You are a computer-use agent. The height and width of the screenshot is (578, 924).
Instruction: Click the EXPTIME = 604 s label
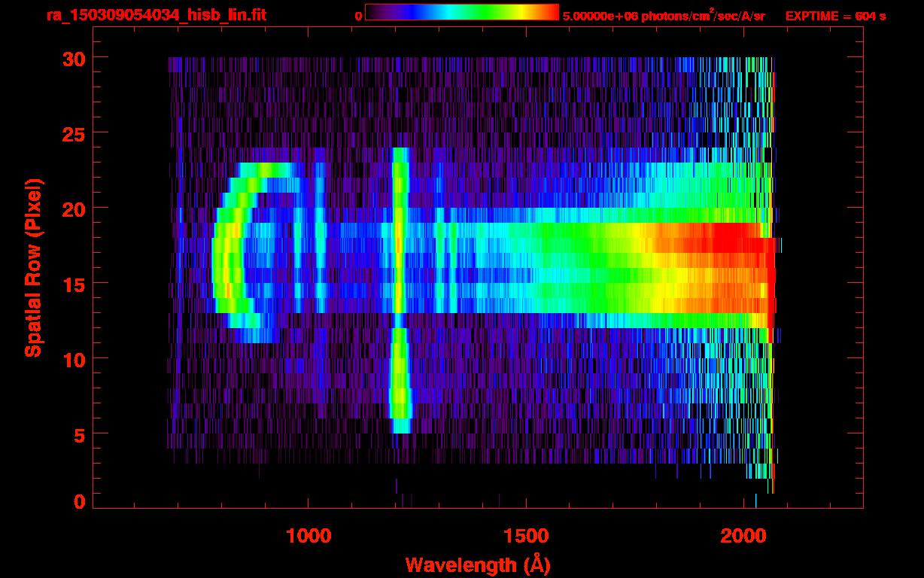pyautogui.click(x=835, y=16)
